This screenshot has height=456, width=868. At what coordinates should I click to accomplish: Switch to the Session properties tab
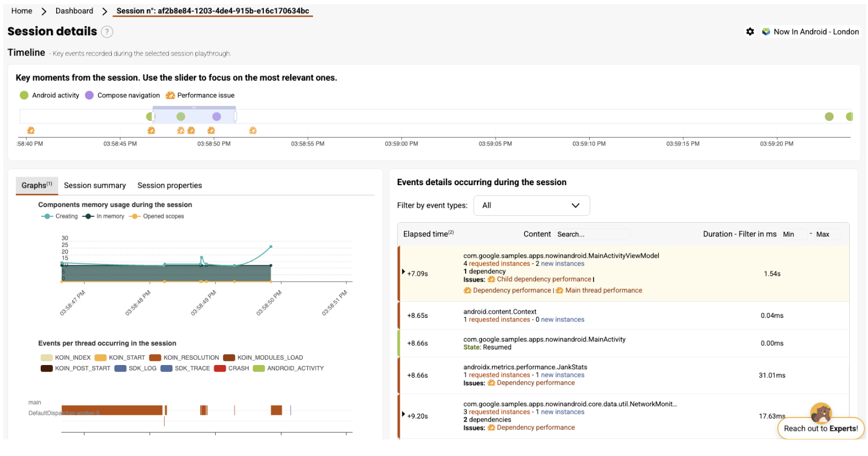170,186
